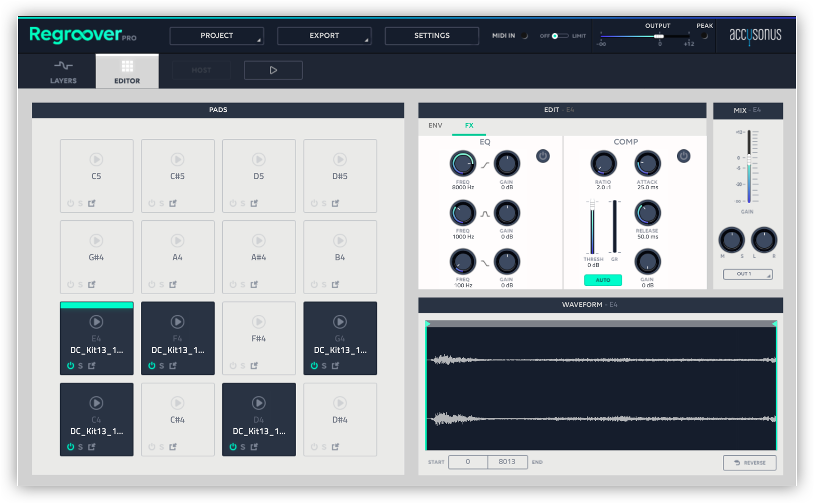Open export icon on D4 pad

click(254, 447)
